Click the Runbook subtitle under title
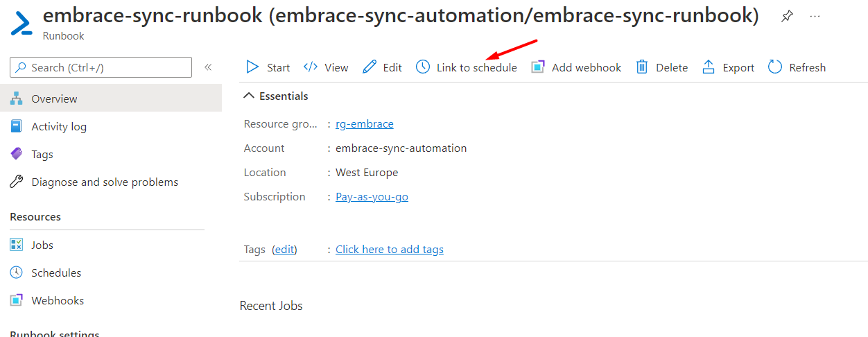The height and width of the screenshot is (337, 868). (x=64, y=36)
